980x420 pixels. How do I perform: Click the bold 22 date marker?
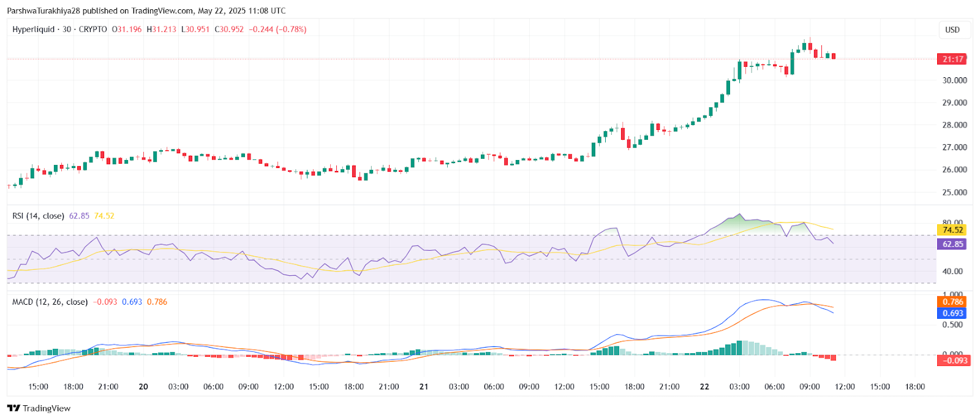click(704, 387)
